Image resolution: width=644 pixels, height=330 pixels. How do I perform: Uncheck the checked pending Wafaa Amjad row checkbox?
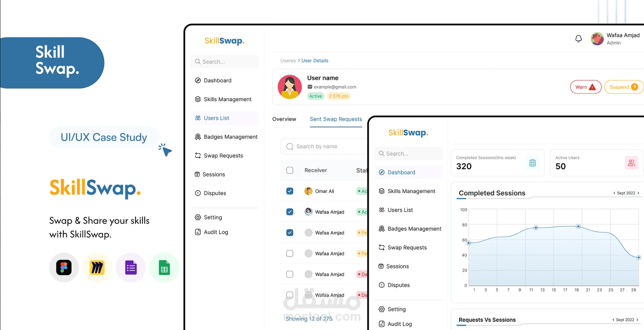(x=290, y=233)
